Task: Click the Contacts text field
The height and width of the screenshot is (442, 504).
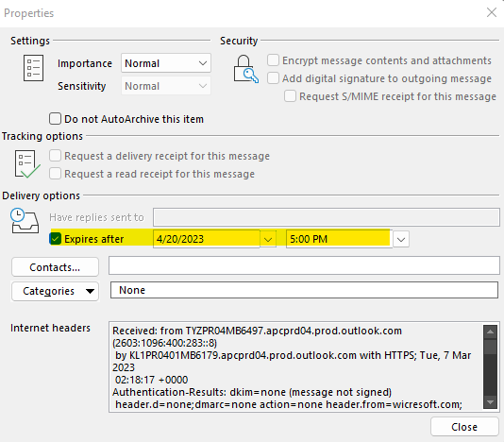Action: (304, 265)
